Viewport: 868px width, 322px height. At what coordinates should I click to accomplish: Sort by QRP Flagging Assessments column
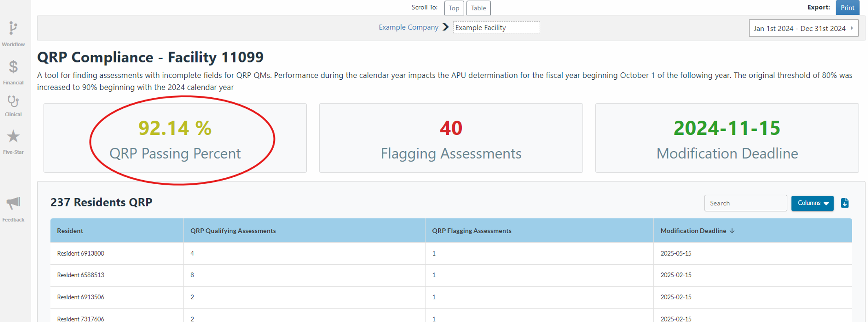471,231
